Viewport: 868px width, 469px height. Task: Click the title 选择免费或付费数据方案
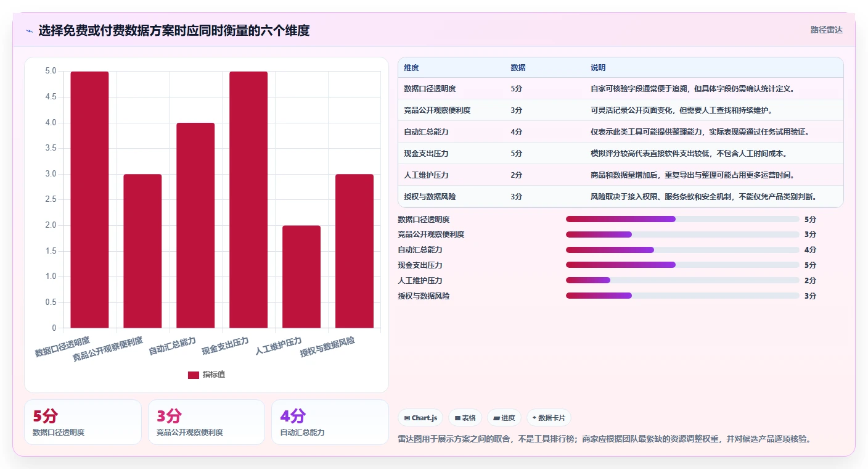coord(174,30)
